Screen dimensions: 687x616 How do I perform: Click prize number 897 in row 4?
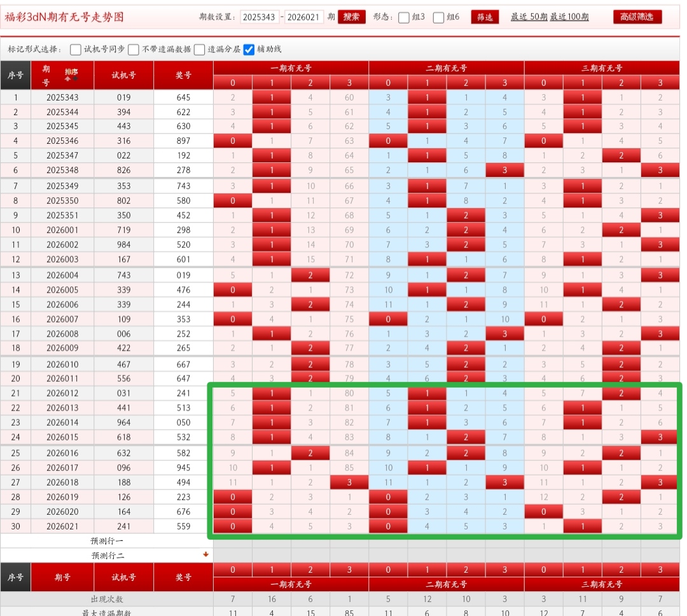click(184, 141)
